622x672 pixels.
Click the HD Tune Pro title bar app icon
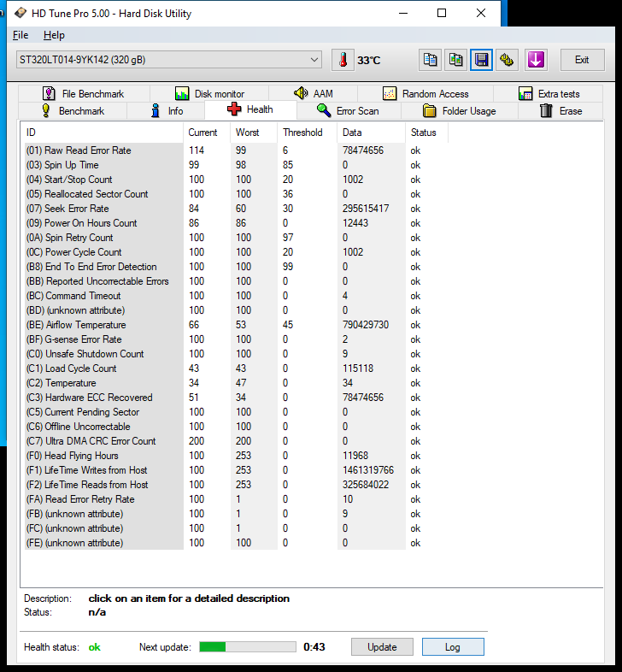(20, 13)
